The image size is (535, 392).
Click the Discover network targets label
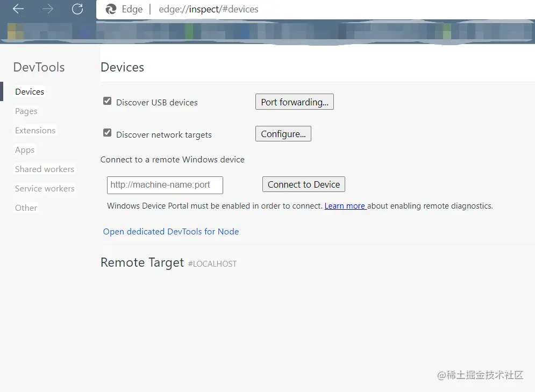click(x=164, y=135)
